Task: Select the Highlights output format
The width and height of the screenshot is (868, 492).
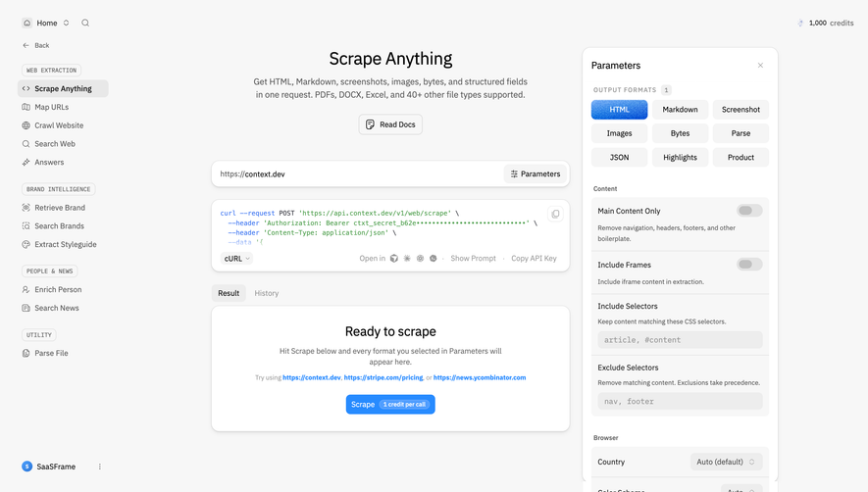Action: (680, 157)
